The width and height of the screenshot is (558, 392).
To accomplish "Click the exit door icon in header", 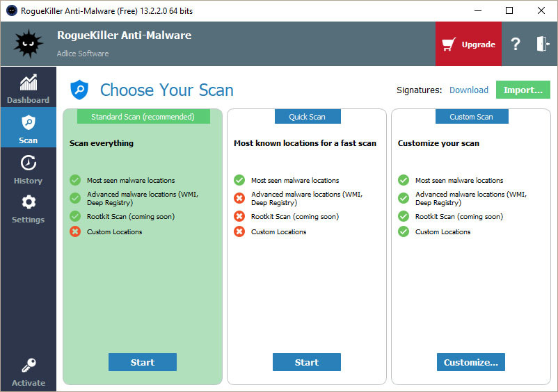I will [x=543, y=44].
